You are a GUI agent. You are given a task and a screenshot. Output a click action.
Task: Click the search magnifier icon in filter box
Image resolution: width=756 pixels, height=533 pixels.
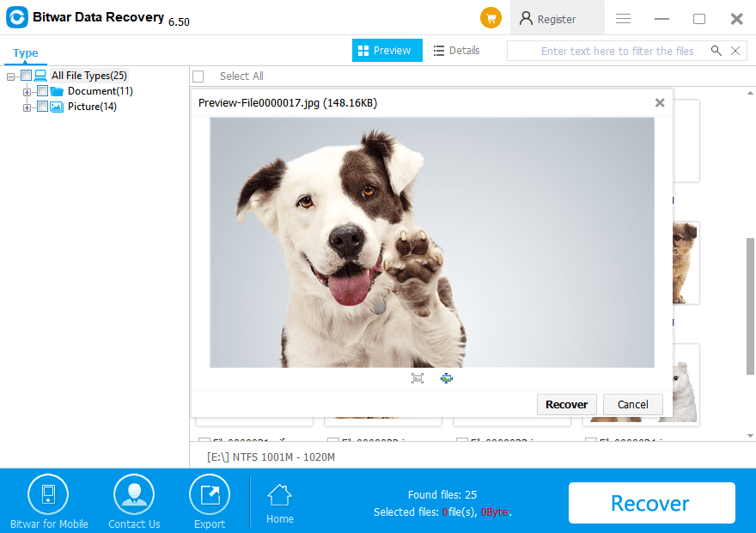(x=716, y=51)
